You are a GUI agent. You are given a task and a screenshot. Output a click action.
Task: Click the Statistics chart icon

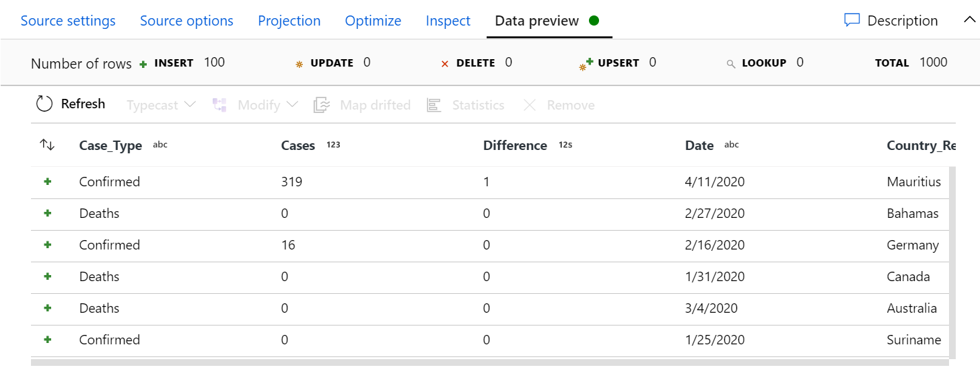434,105
